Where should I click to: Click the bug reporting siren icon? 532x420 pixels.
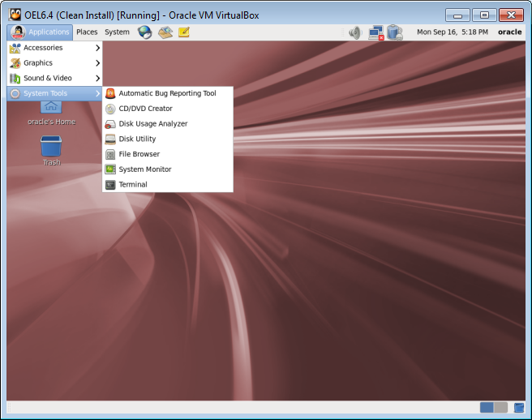coord(110,93)
